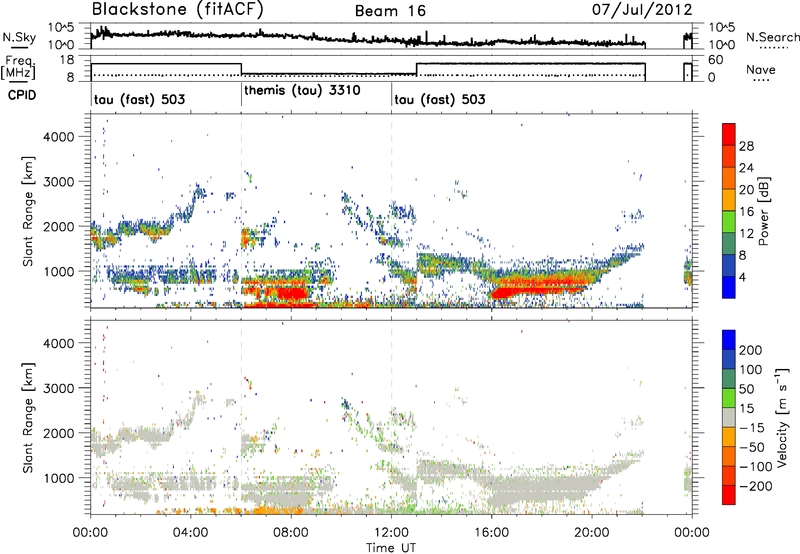Click the "24" Power colorbar label

(746, 168)
